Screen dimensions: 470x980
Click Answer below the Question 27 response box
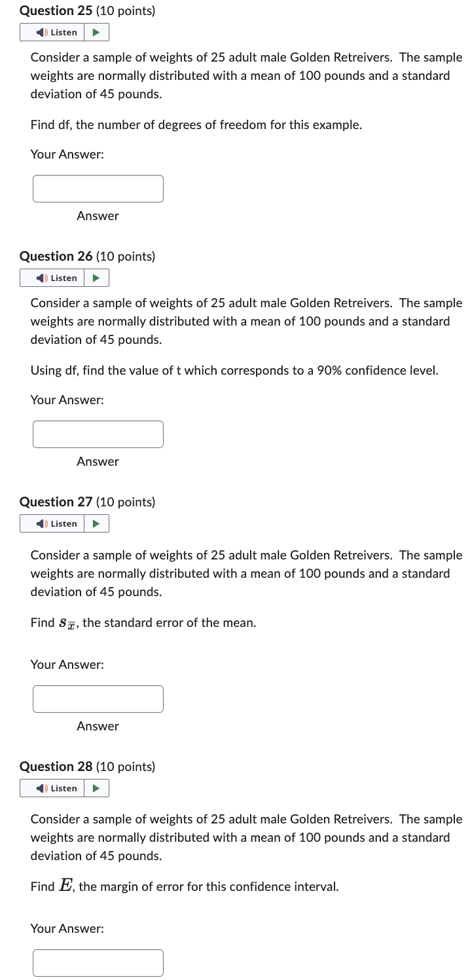[98, 726]
